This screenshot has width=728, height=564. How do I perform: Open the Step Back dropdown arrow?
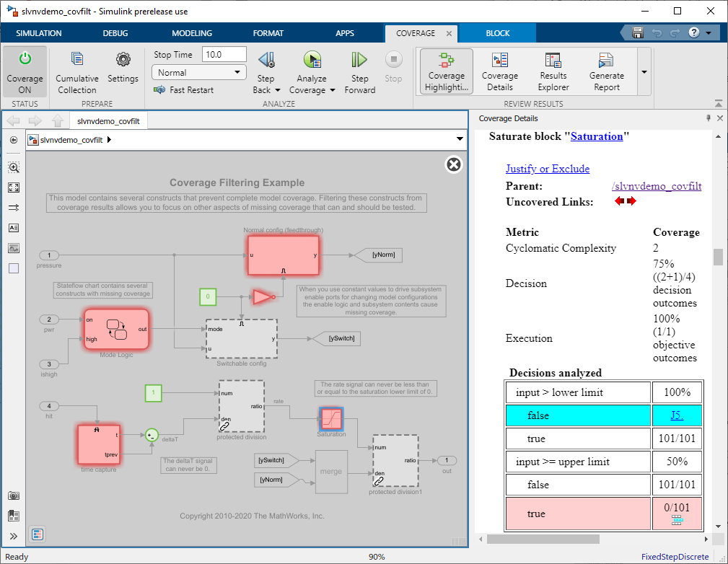pos(278,90)
